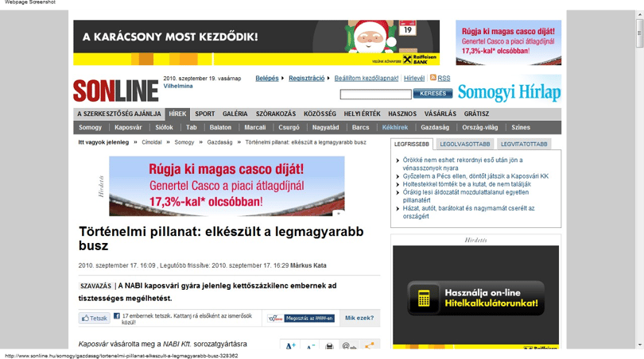Select Gazdaság in the submenu
This screenshot has width=644, height=359.
435,128
